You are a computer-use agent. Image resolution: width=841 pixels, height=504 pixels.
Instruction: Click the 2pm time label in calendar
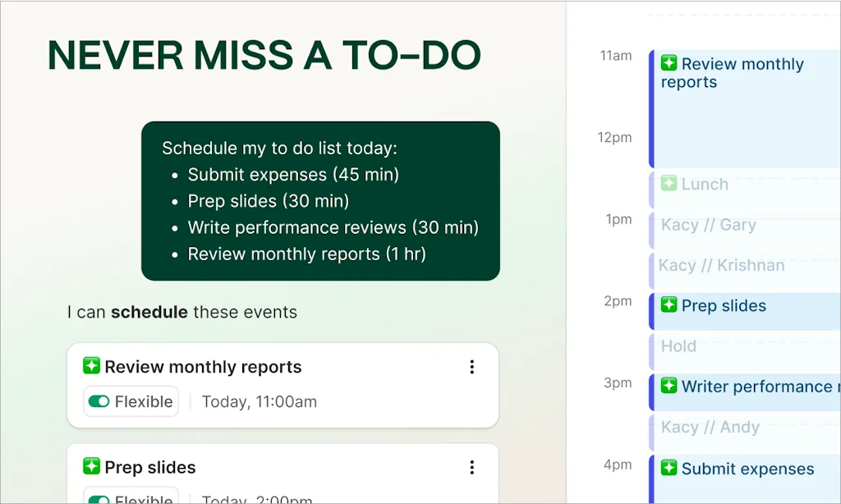point(618,301)
